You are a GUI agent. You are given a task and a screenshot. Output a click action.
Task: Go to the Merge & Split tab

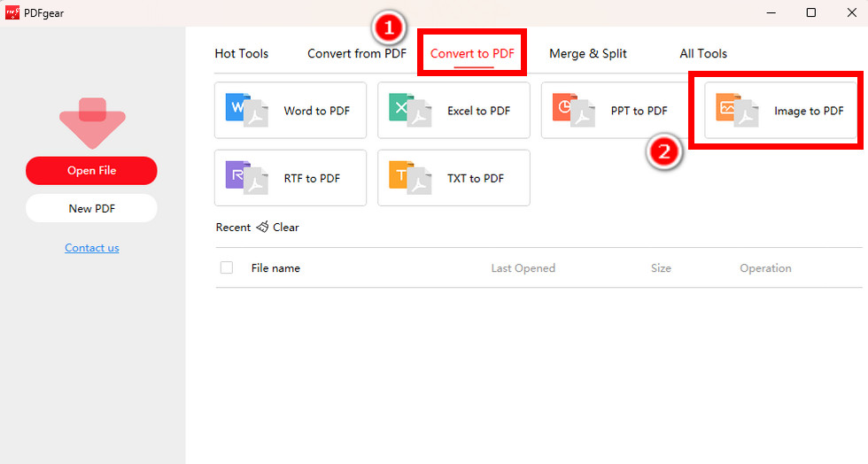click(588, 54)
